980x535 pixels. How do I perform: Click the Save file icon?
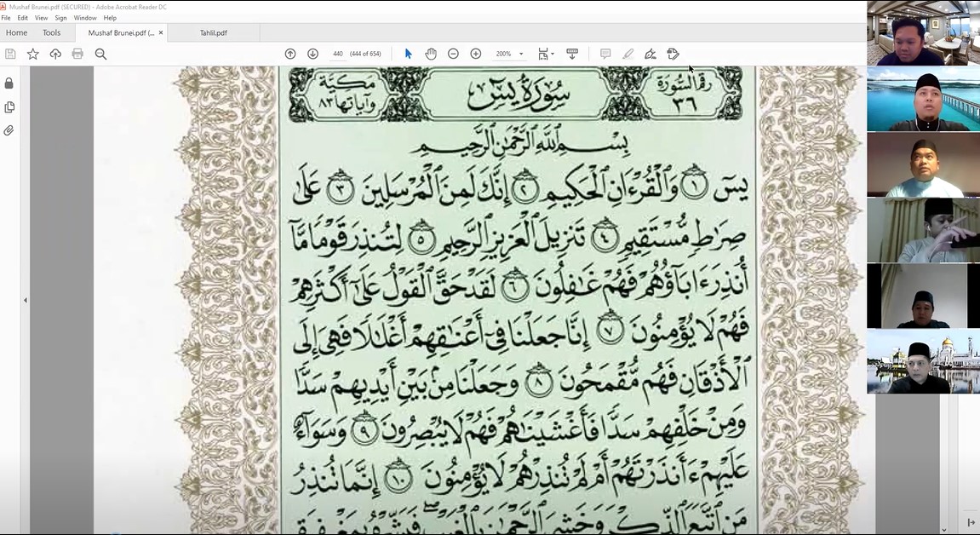tap(10, 54)
